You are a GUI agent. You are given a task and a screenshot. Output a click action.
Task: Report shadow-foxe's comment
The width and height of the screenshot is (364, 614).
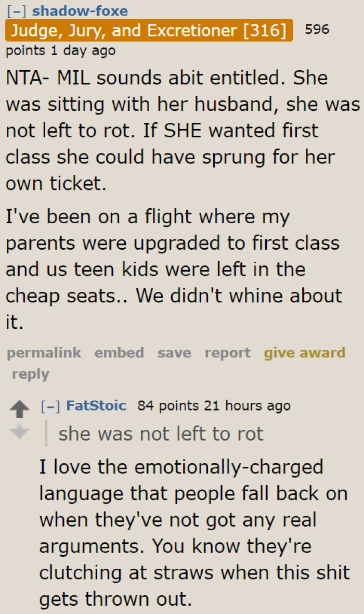click(227, 353)
